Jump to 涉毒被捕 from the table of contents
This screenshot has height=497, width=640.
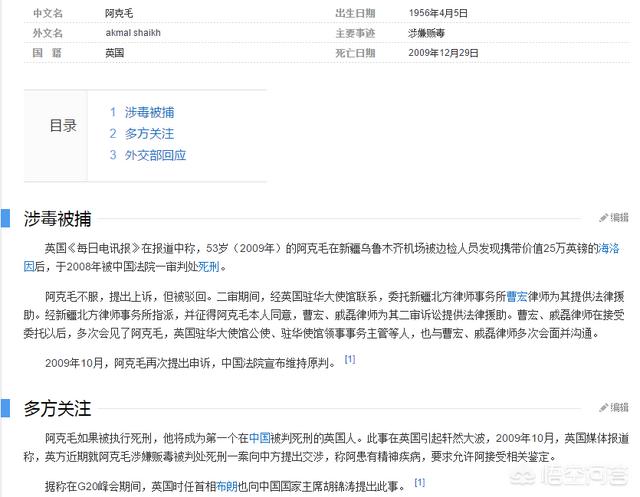coord(146,111)
